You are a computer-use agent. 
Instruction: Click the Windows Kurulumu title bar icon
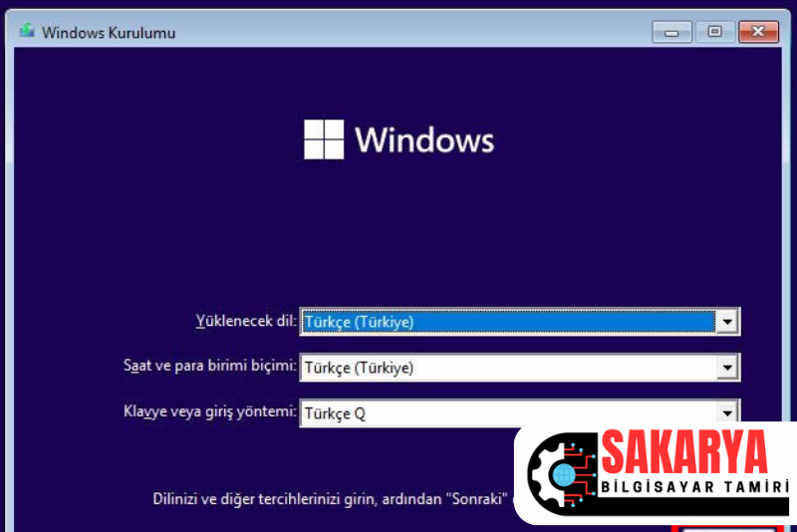point(27,31)
